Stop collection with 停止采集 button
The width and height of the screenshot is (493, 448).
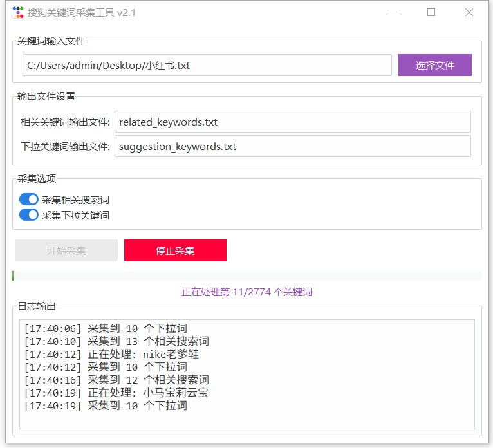click(x=175, y=250)
